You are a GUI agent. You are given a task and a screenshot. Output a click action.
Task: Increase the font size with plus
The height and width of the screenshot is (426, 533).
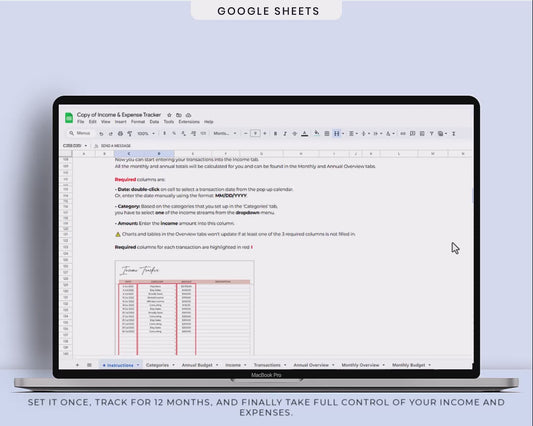265,133
